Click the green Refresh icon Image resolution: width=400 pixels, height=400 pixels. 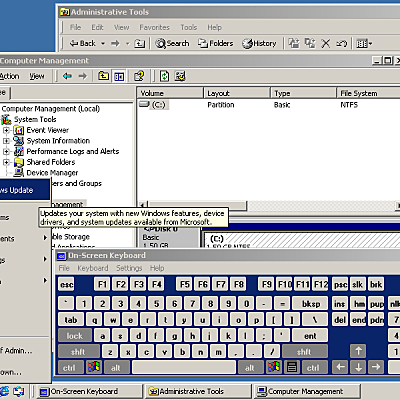click(x=164, y=76)
